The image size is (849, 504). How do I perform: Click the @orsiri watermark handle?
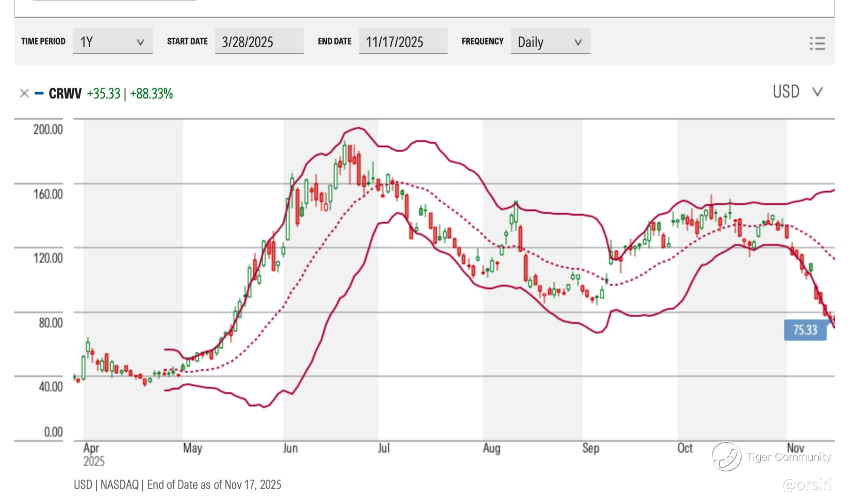pyautogui.click(x=807, y=485)
